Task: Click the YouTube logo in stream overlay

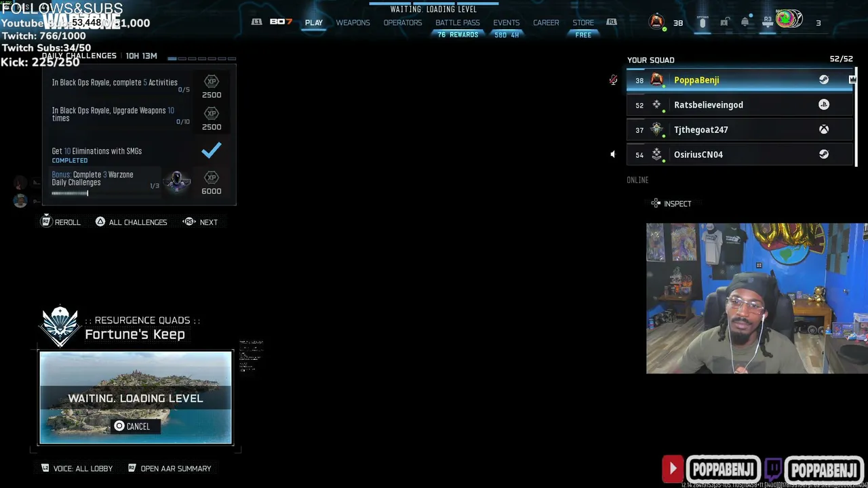Action: (673, 468)
